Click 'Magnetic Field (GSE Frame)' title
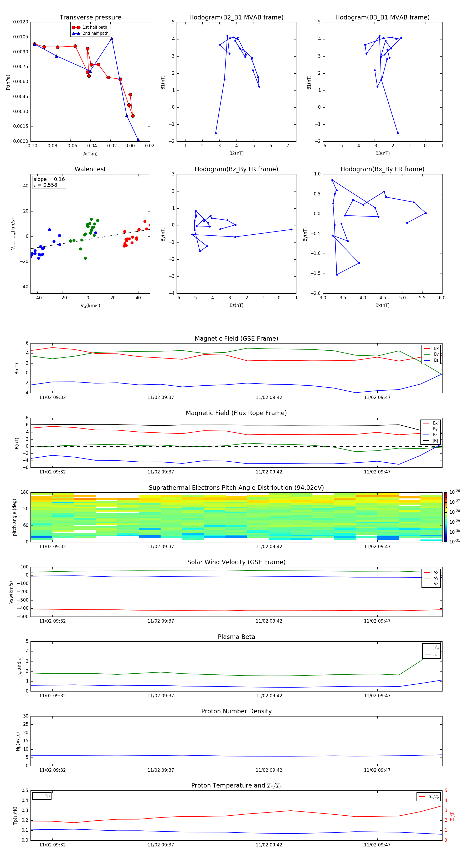This screenshot has height=868, width=473. coord(236,339)
